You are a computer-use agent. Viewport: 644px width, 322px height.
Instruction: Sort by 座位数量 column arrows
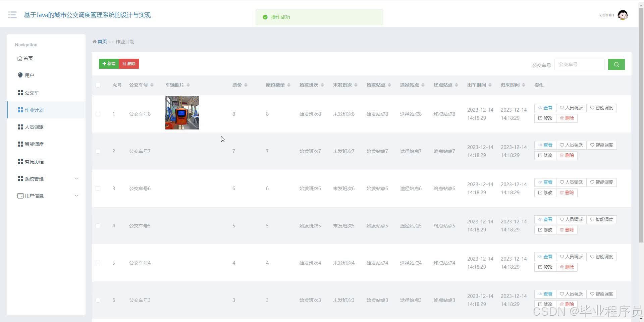click(x=289, y=85)
